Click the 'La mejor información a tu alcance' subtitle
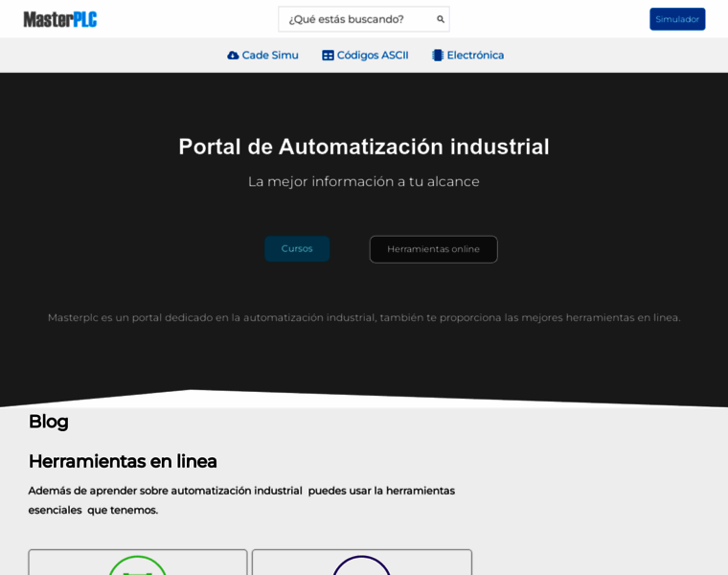The image size is (728, 575). coord(364,181)
